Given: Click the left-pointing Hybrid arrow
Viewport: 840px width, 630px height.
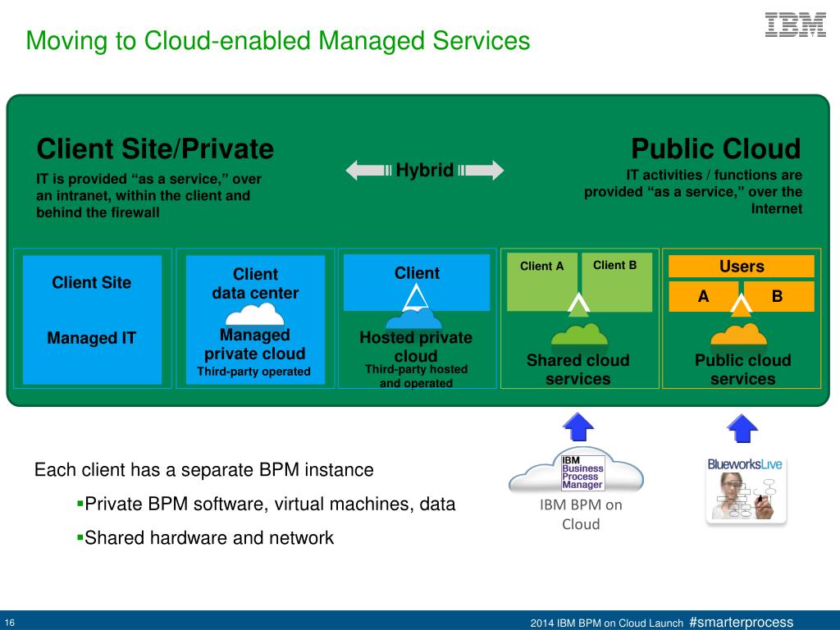Looking at the screenshot, I should [368, 171].
